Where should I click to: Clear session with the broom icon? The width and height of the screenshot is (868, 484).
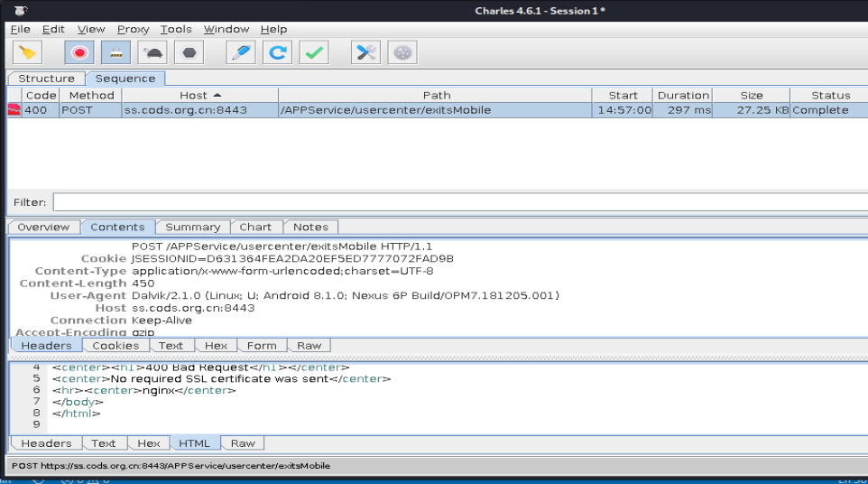pos(28,52)
